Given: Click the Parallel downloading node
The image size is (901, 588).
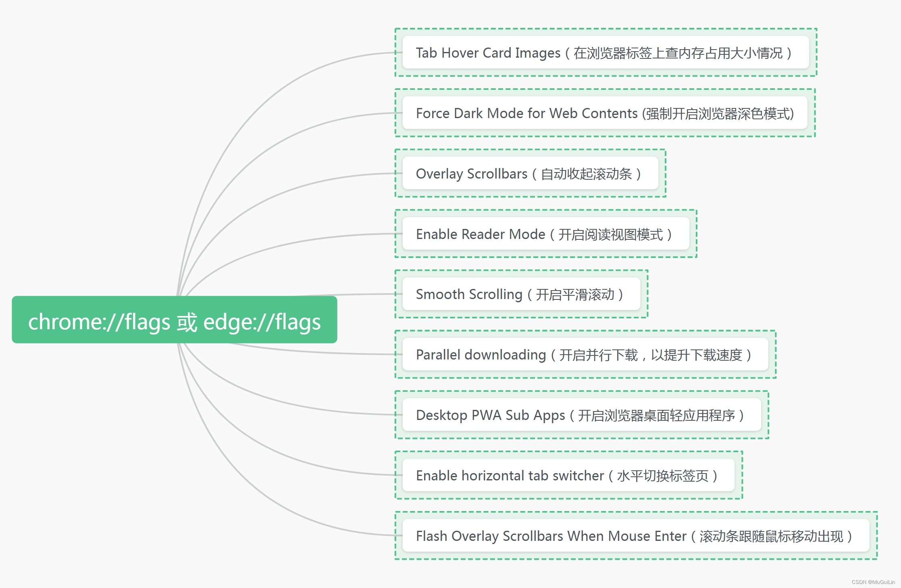Looking at the screenshot, I should pyautogui.click(x=585, y=354).
